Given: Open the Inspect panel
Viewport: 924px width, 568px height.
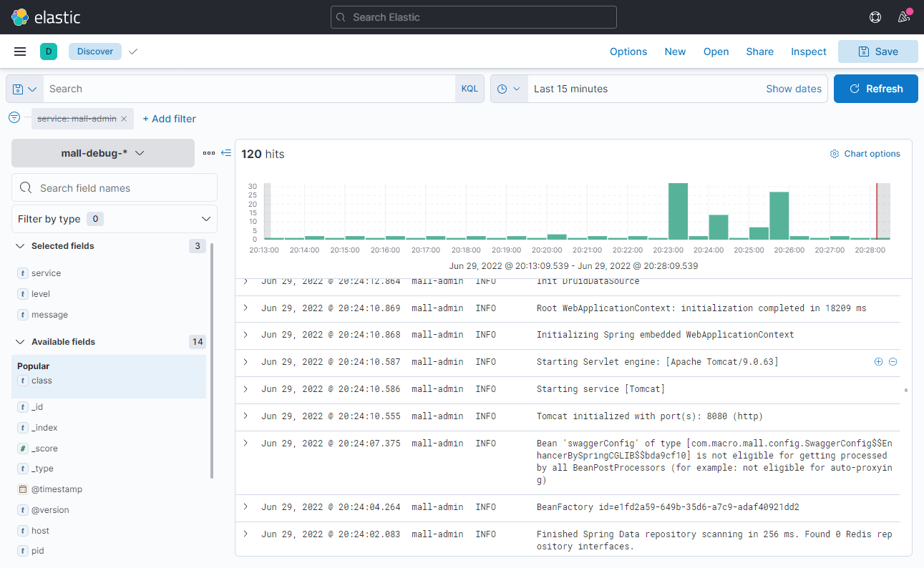Looking at the screenshot, I should [809, 52].
